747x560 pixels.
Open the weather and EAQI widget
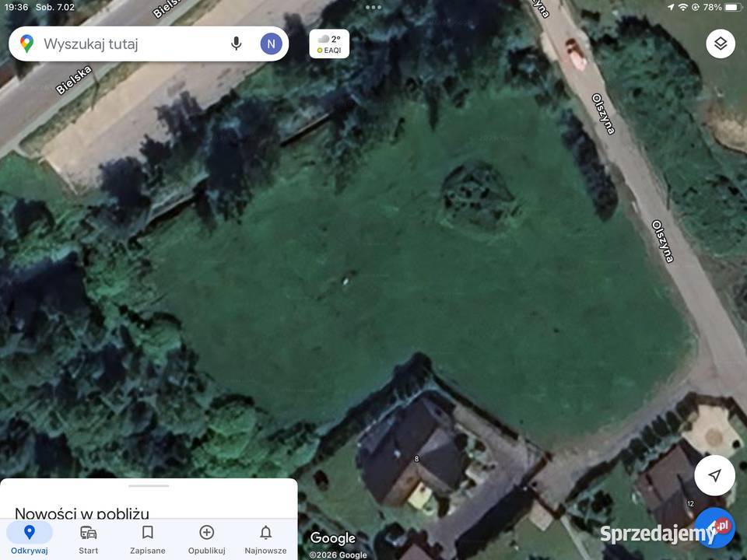click(329, 44)
